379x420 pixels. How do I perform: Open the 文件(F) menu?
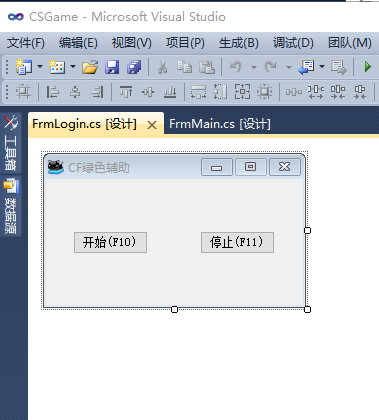(26, 43)
